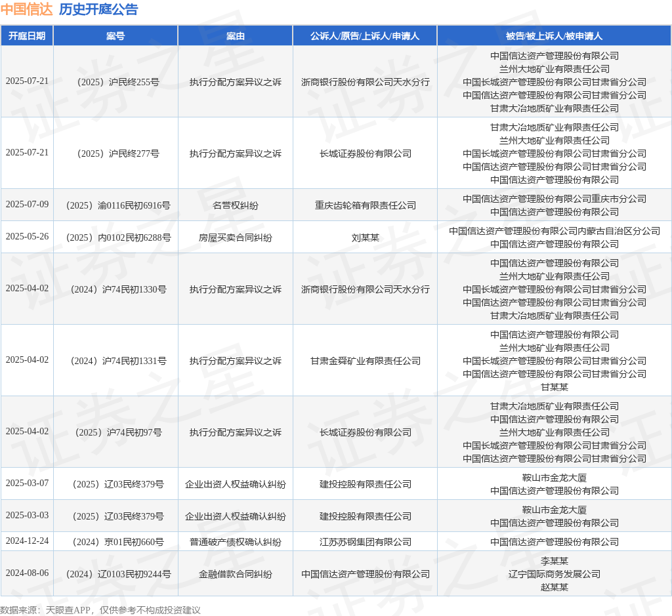
Task: Click the 公诉人/原告/上诉人/申请人 column header
Action: (365, 36)
